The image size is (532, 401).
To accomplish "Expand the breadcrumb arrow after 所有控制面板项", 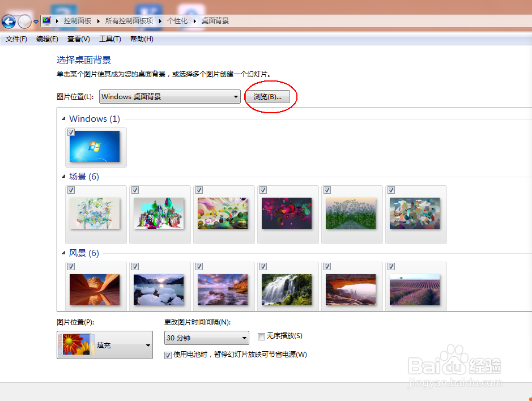I will (x=160, y=22).
